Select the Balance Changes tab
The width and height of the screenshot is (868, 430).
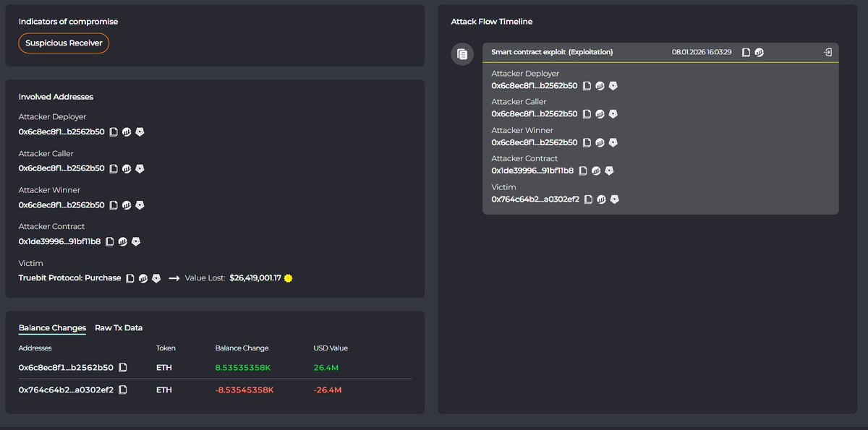(52, 328)
